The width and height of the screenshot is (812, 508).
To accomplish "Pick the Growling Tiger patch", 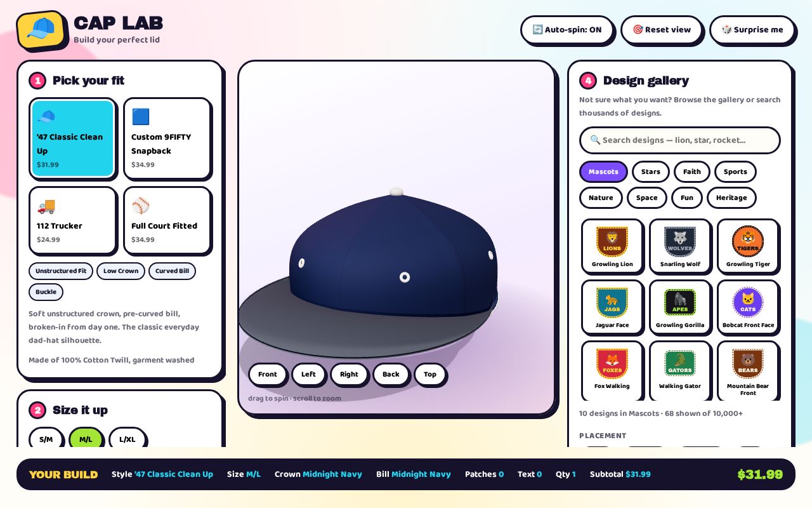I will click(748, 246).
